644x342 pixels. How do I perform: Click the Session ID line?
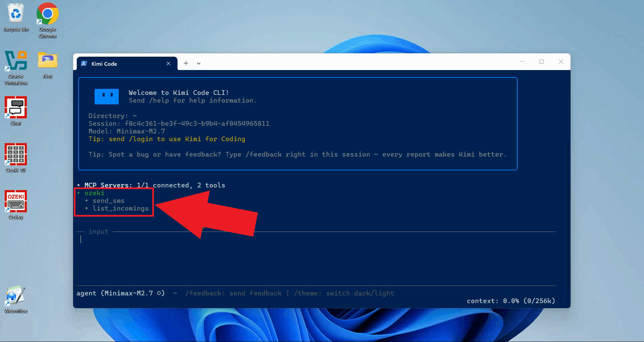[179, 123]
